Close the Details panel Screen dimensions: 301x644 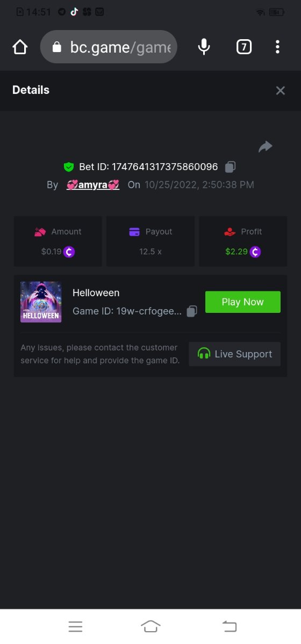coord(280,91)
